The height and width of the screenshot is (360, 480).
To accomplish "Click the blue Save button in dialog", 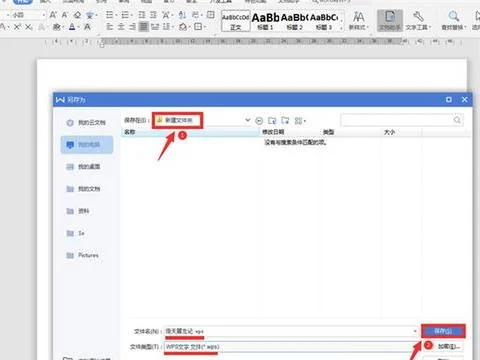I will tap(443, 331).
